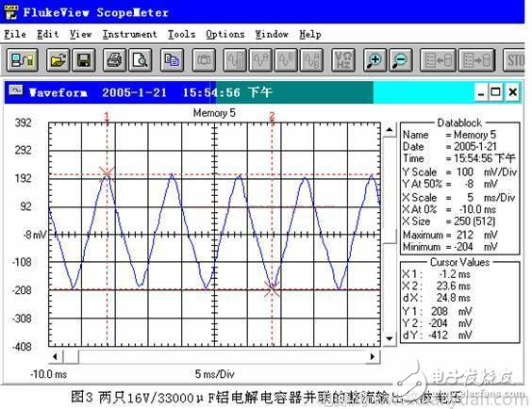Click the instrument connect toolbar icon
The height and width of the screenshot is (409, 532).
click(22, 60)
